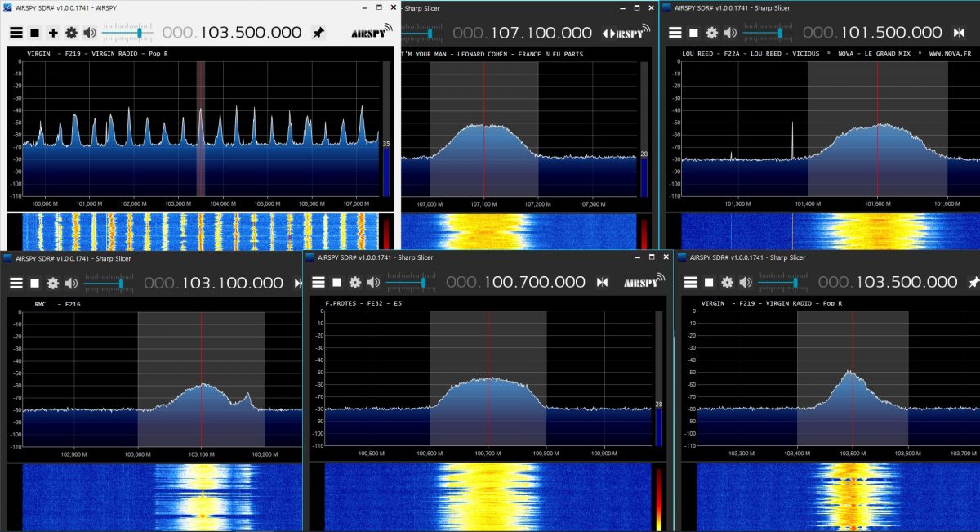This screenshot has width=980, height=532.
Task: Click the '103,100 M' axis label
Action: click(201, 454)
